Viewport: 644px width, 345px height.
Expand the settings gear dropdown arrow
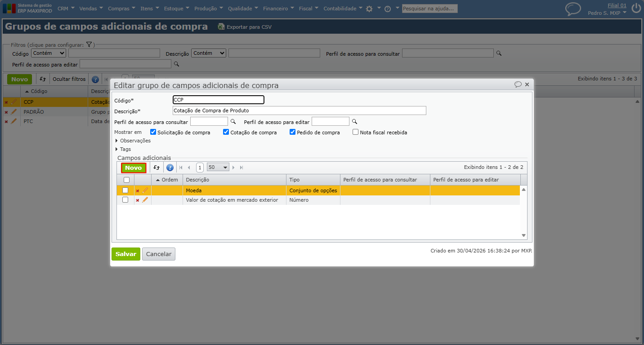379,8
